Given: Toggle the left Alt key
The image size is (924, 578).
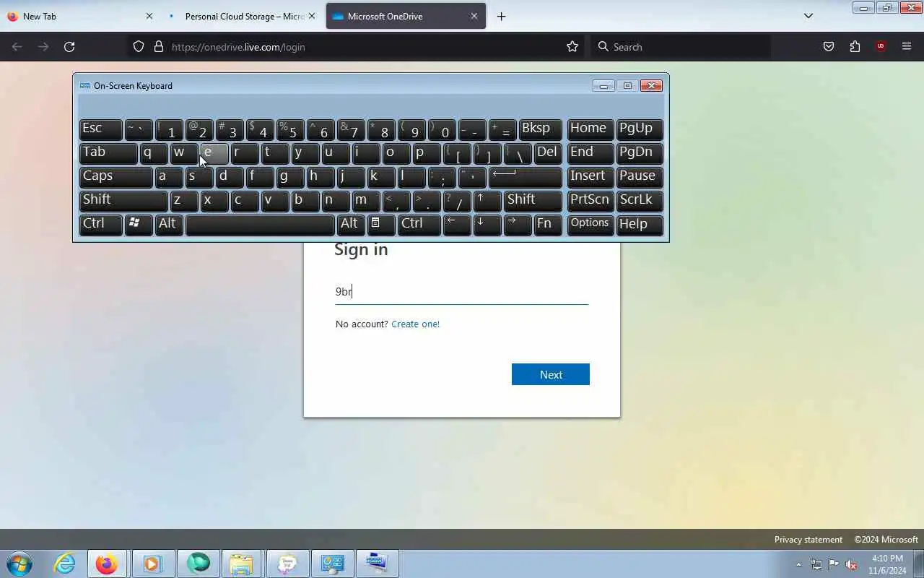Looking at the screenshot, I should [169, 224].
